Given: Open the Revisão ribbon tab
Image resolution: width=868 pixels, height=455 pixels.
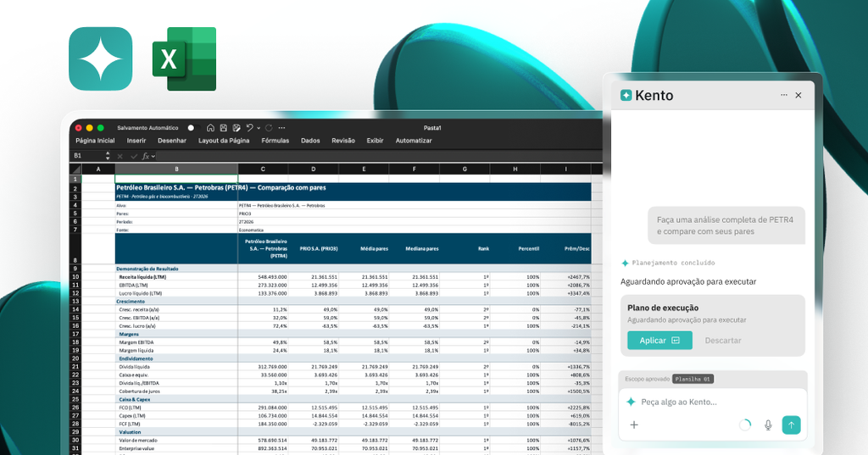Looking at the screenshot, I should [343, 141].
